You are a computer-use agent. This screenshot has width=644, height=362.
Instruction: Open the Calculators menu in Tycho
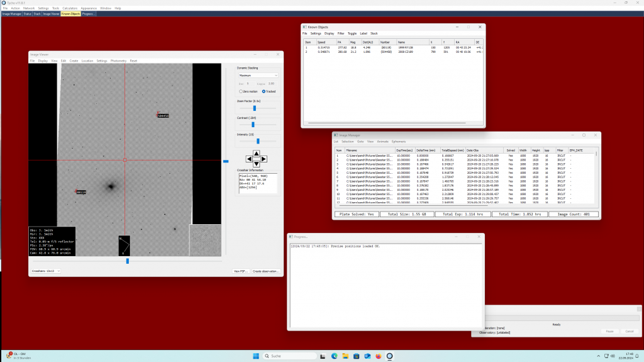tap(69, 8)
